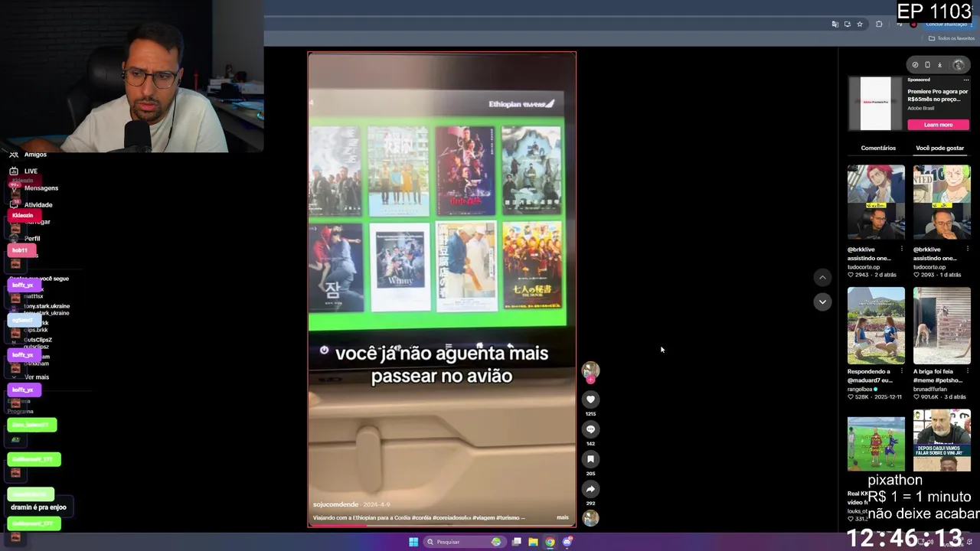Open the Adobe Premiere Pro ad thumbnail

[x=876, y=103]
